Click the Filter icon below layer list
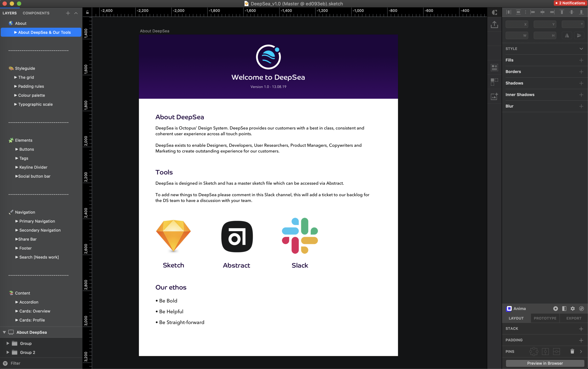588x369 pixels. pos(5,363)
